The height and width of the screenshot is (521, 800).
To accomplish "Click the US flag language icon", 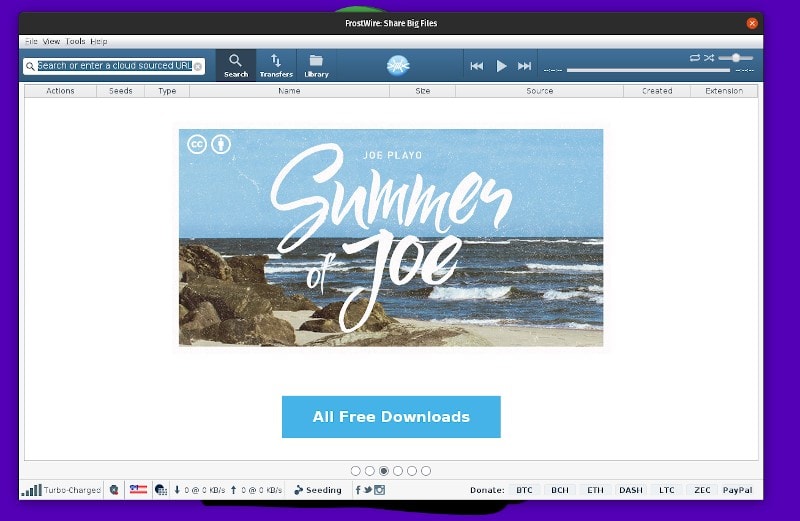I will pos(138,490).
